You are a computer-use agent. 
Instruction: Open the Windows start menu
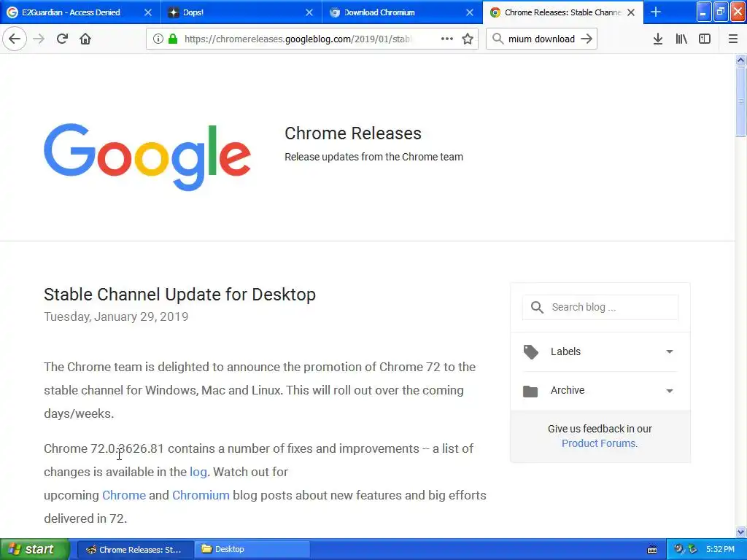click(34, 549)
